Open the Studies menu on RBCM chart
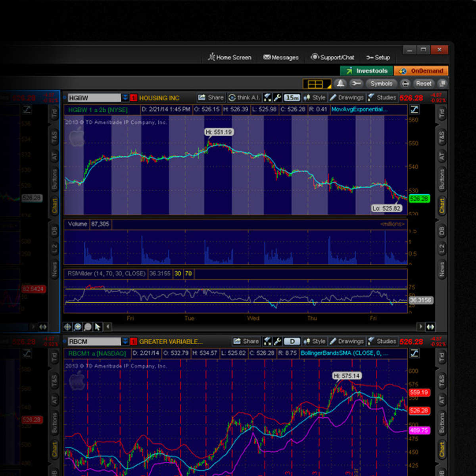Image resolution: width=476 pixels, height=476 pixels. (382, 341)
